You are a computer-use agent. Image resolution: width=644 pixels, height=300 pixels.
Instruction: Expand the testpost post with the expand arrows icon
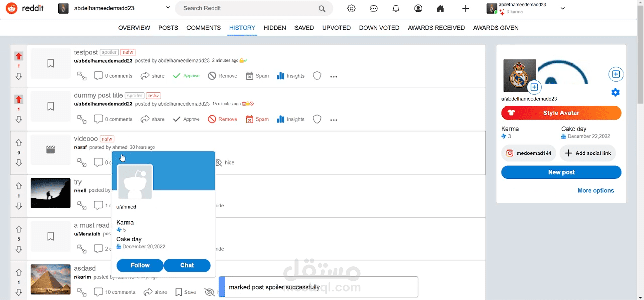[82, 76]
